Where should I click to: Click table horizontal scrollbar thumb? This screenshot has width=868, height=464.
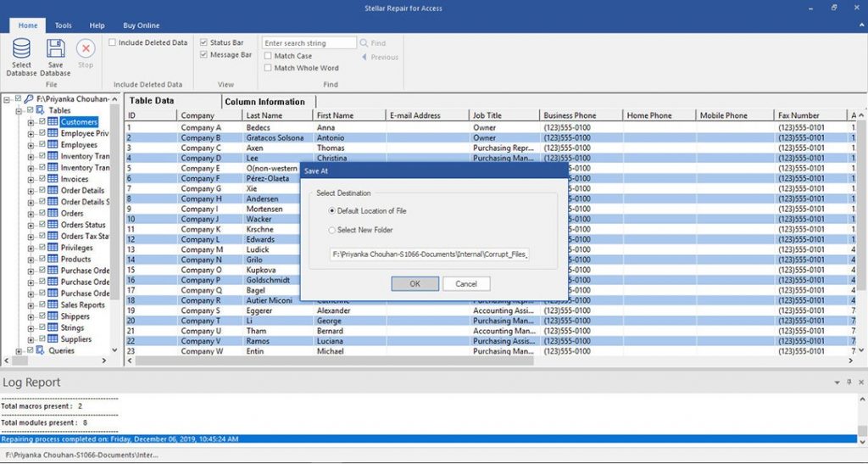pos(334,361)
